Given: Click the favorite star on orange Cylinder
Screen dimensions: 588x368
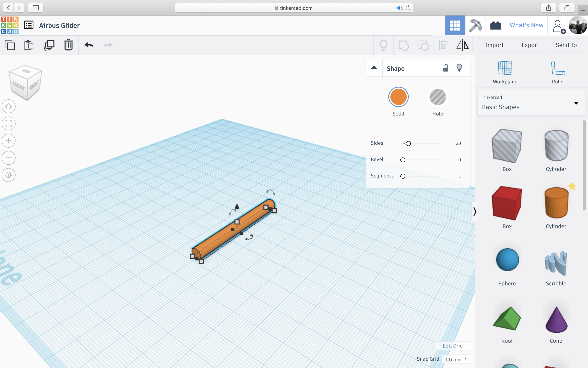Looking at the screenshot, I should coord(572,186).
